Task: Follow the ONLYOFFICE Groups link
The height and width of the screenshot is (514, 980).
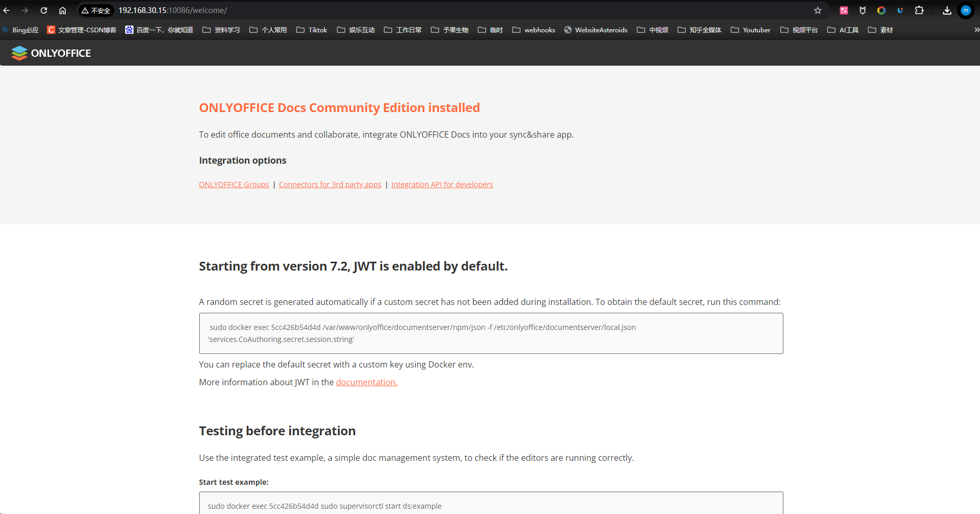Action: (234, 185)
